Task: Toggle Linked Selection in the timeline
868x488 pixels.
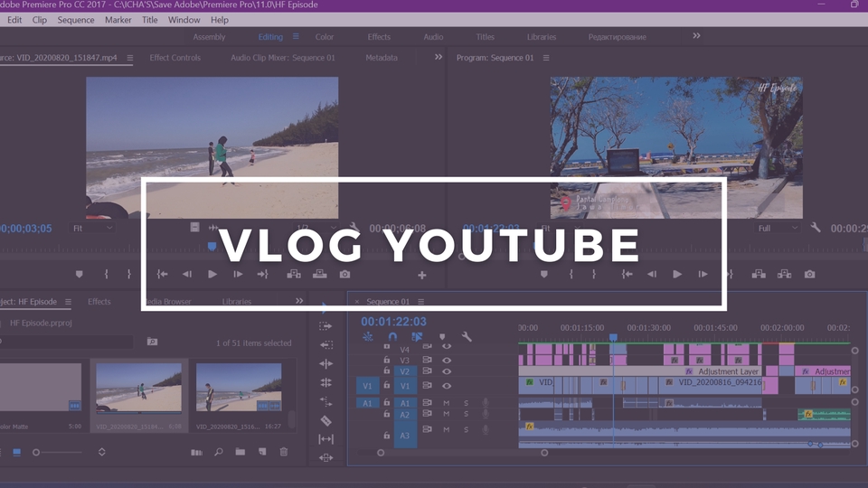Action: (x=417, y=336)
